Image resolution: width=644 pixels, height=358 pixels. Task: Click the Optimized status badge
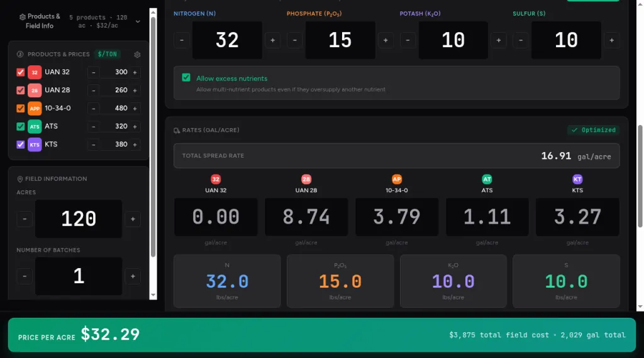coord(594,130)
